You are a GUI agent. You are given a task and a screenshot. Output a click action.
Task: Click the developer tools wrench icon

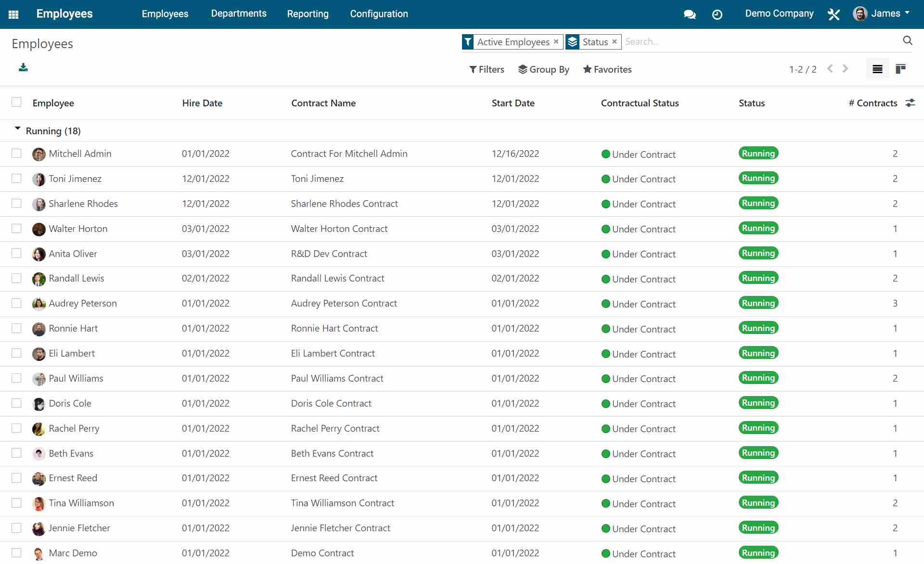pos(833,14)
